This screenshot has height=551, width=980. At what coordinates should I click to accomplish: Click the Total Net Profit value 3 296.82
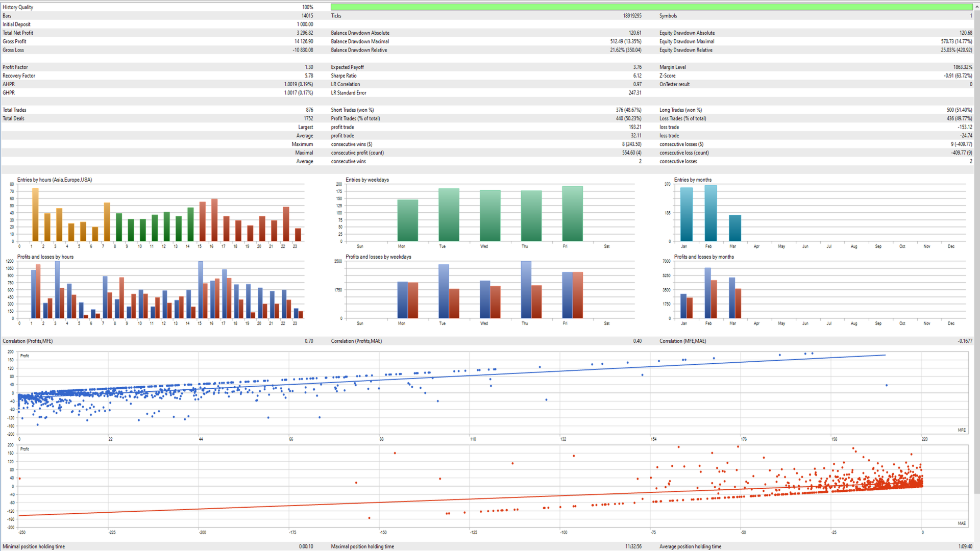tap(305, 33)
